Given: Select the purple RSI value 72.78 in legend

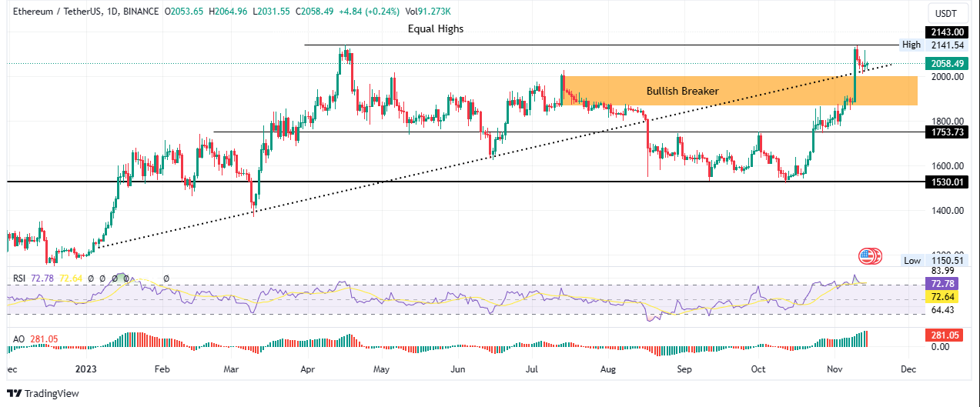Looking at the screenshot, I should [x=43, y=278].
